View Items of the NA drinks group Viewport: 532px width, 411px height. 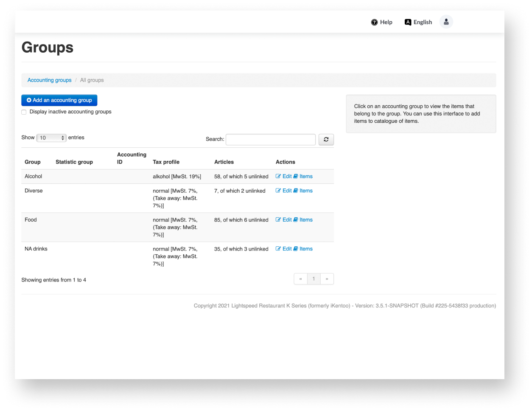pyautogui.click(x=303, y=249)
